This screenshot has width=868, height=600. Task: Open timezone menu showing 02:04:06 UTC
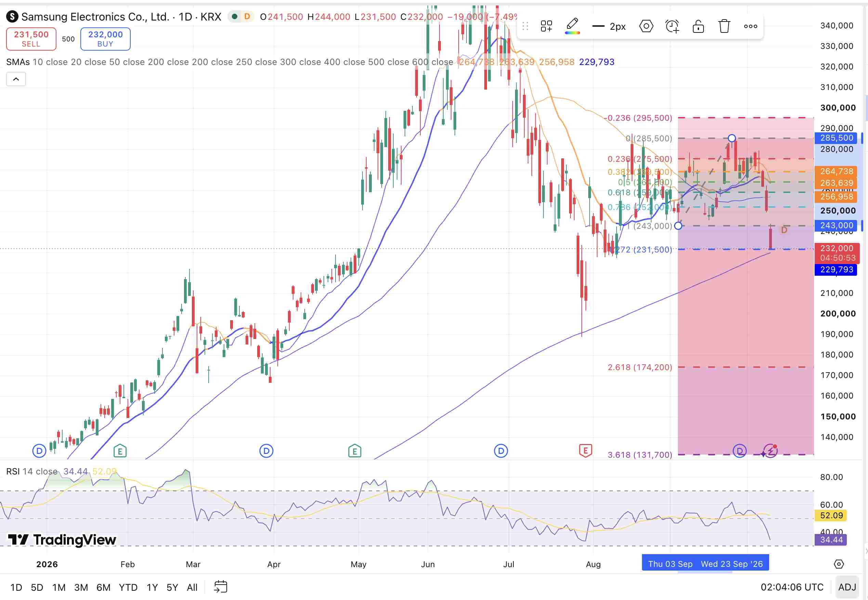[792, 587]
